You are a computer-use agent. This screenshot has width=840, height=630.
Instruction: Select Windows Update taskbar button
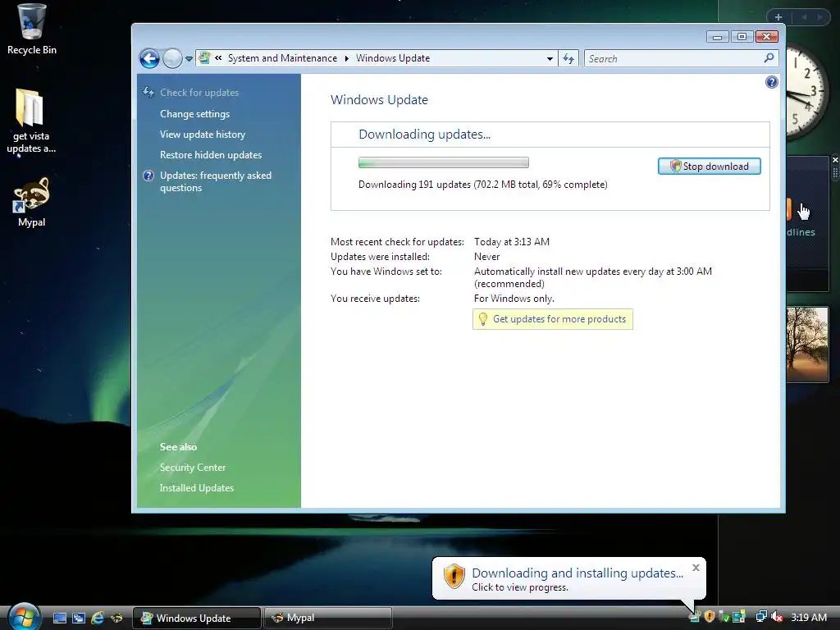[x=197, y=618]
